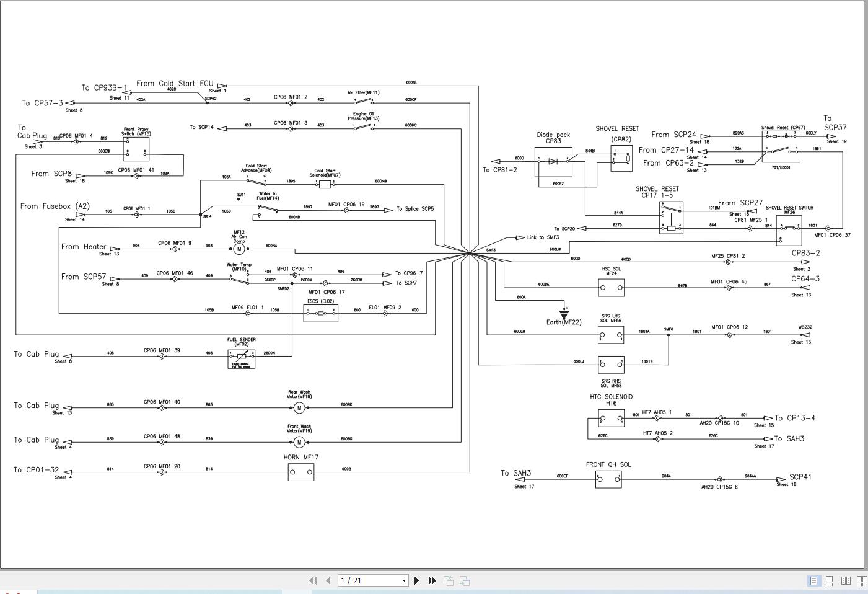Image resolution: width=868 pixels, height=594 pixels.
Task: Click the 'Shovel Reset (CP67)' label
Action: (x=783, y=128)
